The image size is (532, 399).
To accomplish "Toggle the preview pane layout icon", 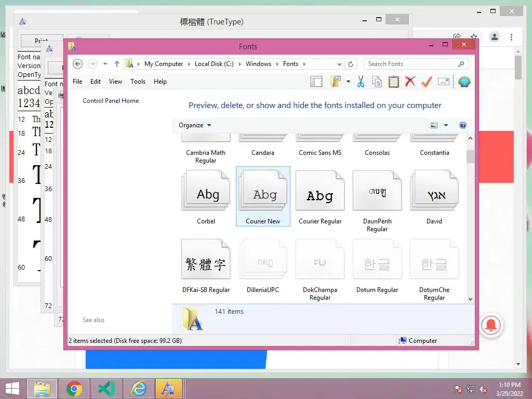I will (316, 82).
